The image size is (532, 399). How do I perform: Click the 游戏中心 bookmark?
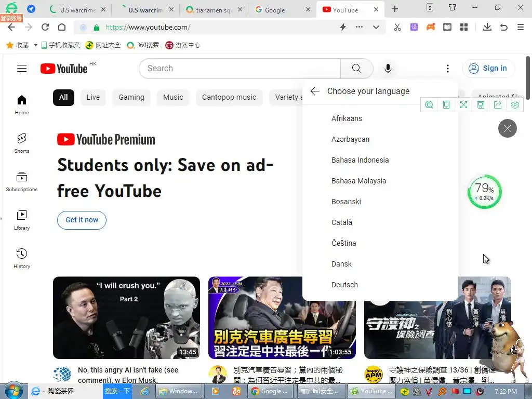(x=182, y=45)
